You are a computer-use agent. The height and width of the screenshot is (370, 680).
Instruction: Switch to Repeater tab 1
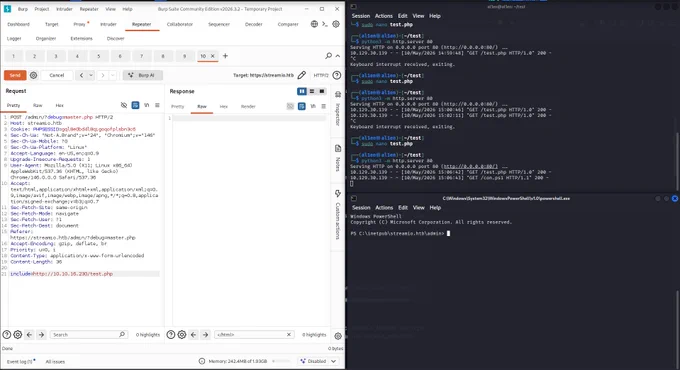(x=13, y=56)
